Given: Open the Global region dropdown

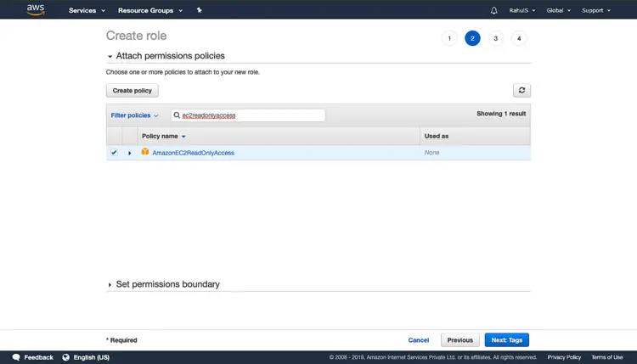Looking at the screenshot, I should 558,10.
